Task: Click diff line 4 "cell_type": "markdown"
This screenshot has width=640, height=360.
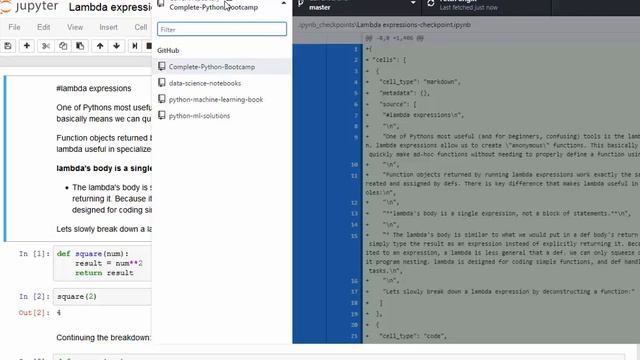Action: pyautogui.click(x=420, y=82)
